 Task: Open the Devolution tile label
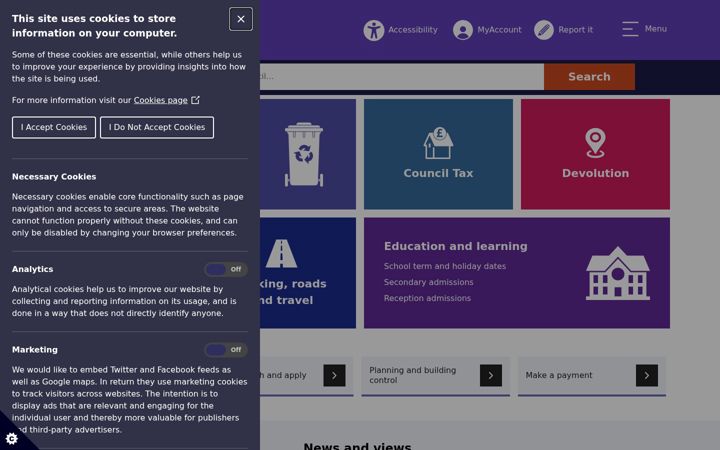(x=596, y=173)
